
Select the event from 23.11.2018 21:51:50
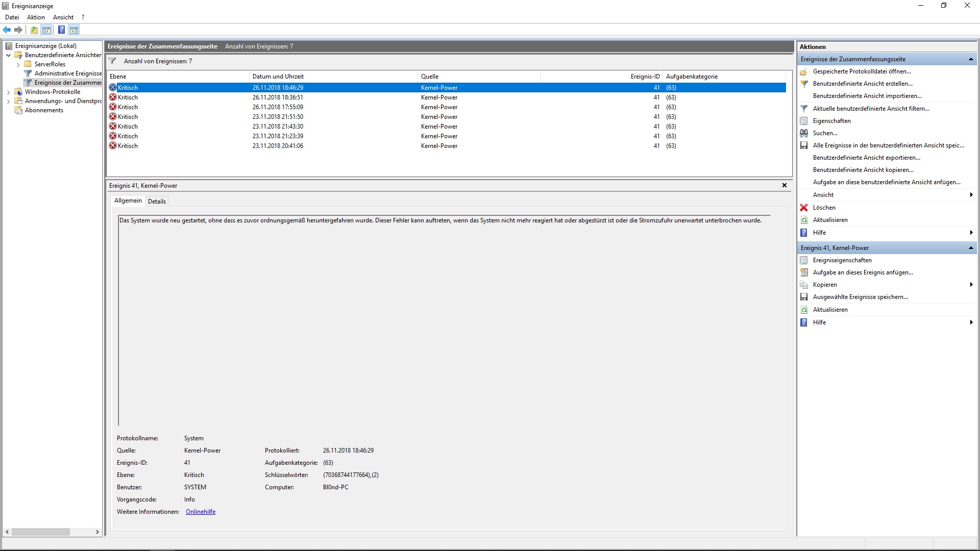[278, 117]
